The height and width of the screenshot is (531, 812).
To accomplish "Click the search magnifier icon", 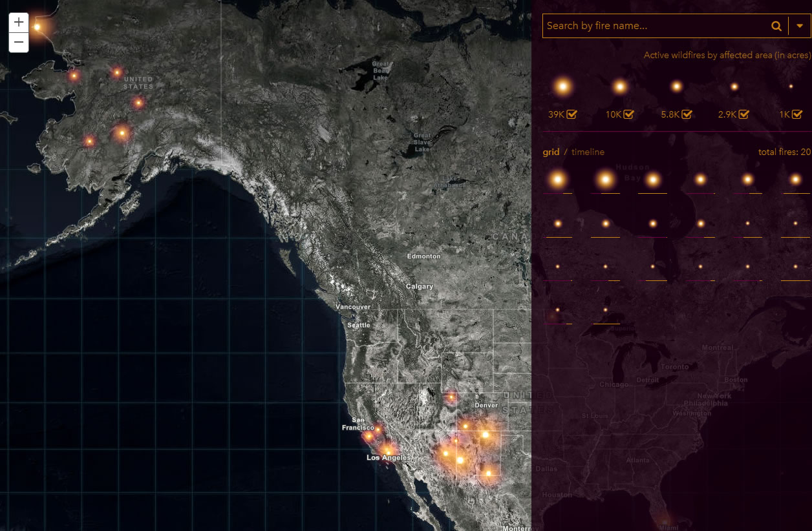I will pos(776,26).
